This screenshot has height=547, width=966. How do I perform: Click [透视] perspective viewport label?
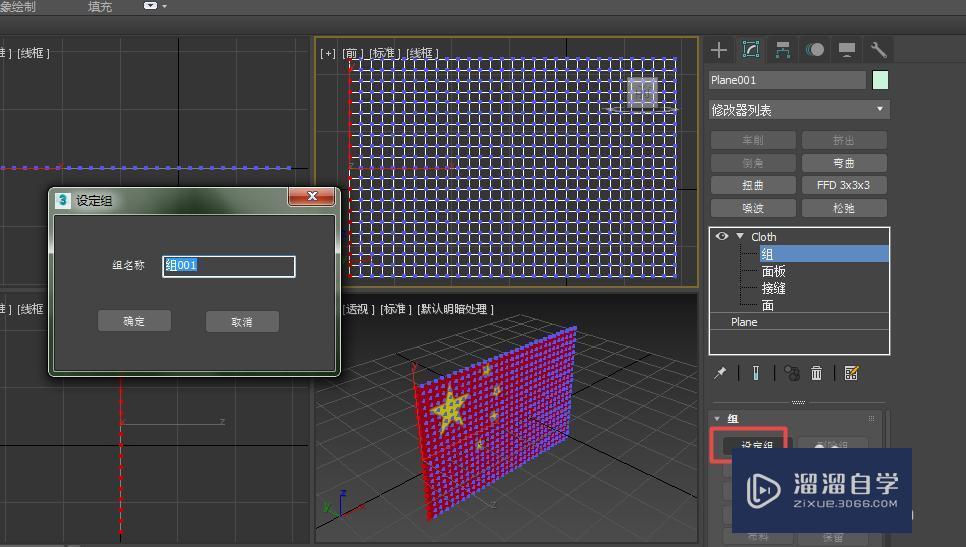[x=357, y=309]
